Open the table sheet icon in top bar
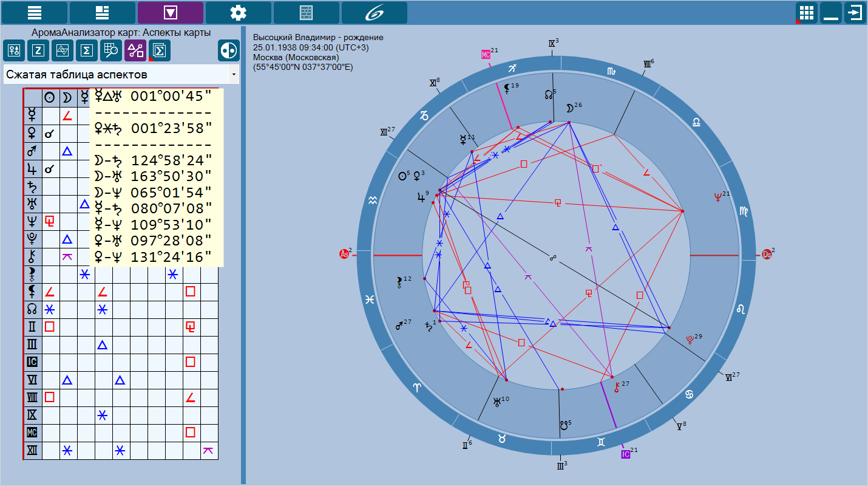 pos(307,13)
